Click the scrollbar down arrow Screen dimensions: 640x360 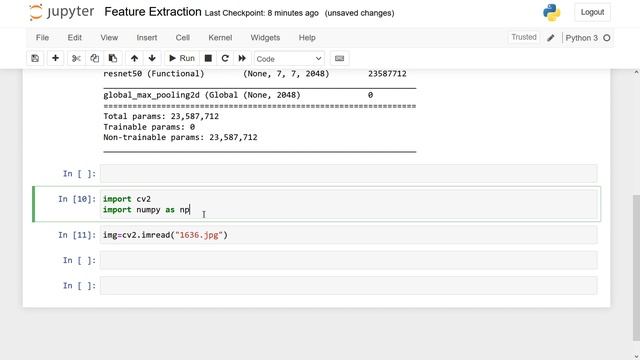click(x=636, y=356)
